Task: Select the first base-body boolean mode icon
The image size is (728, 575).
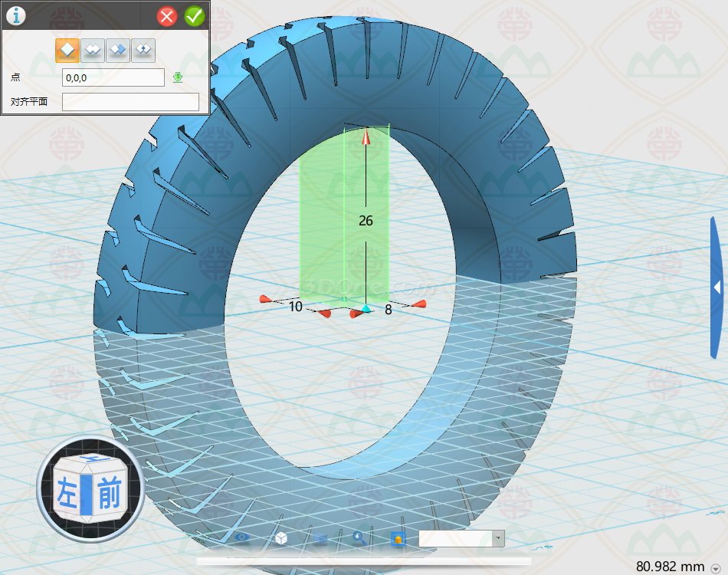Action: (x=67, y=51)
